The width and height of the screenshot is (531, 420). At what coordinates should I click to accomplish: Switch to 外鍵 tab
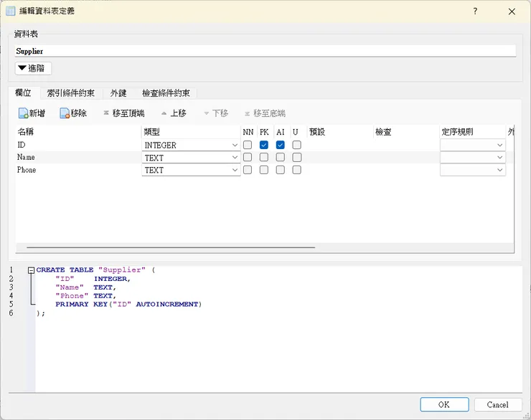tap(118, 93)
